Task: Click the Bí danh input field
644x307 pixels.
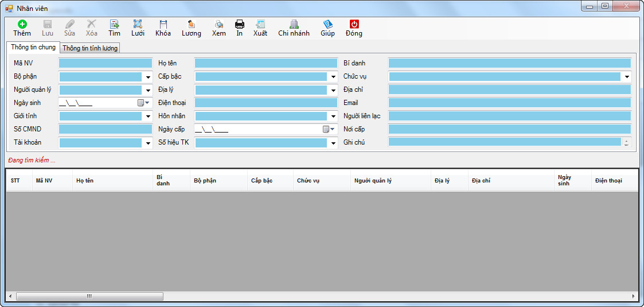Action: tap(510, 63)
